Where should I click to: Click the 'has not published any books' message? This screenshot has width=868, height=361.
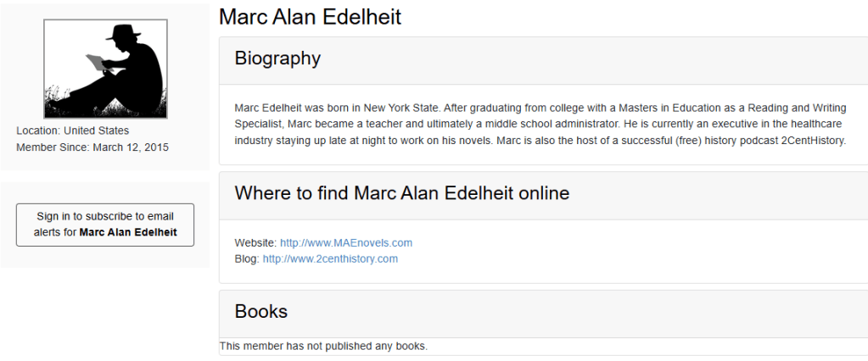(323, 346)
